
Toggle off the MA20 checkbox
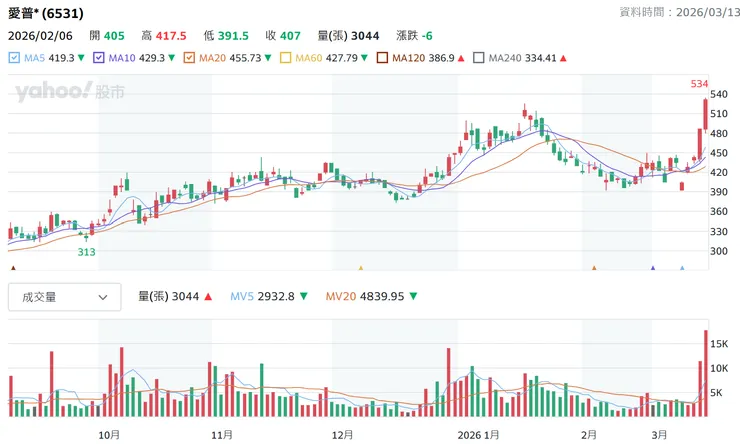pos(190,58)
